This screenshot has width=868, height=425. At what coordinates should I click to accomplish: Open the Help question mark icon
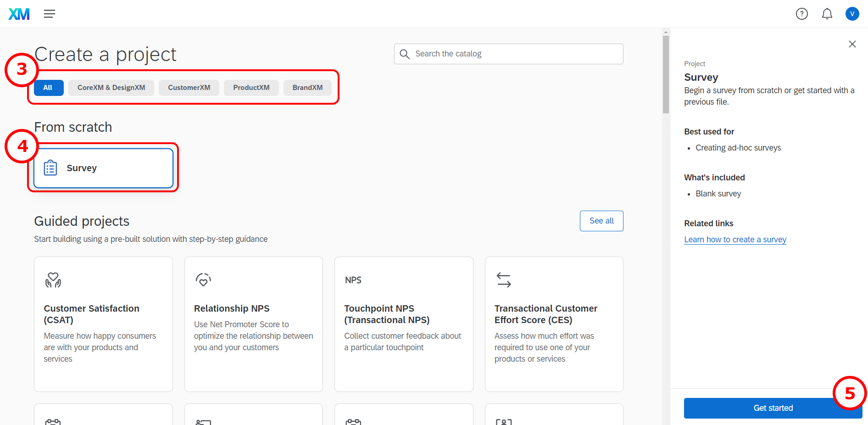point(801,14)
